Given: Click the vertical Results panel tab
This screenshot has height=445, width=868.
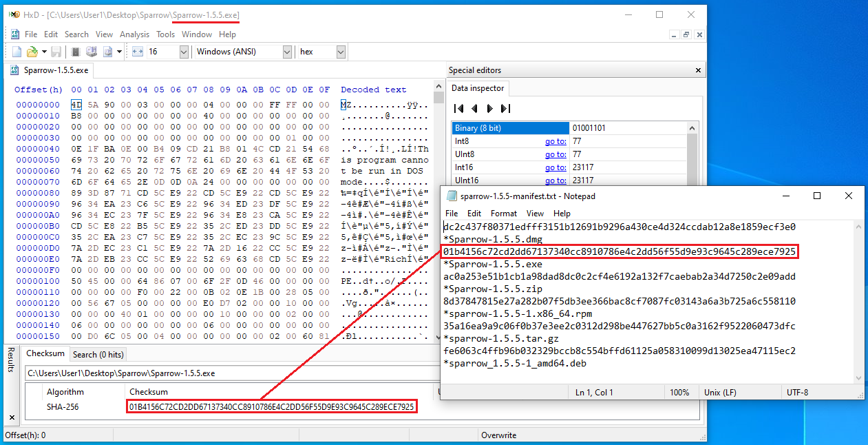Looking at the screenshot, I should 11,359.
